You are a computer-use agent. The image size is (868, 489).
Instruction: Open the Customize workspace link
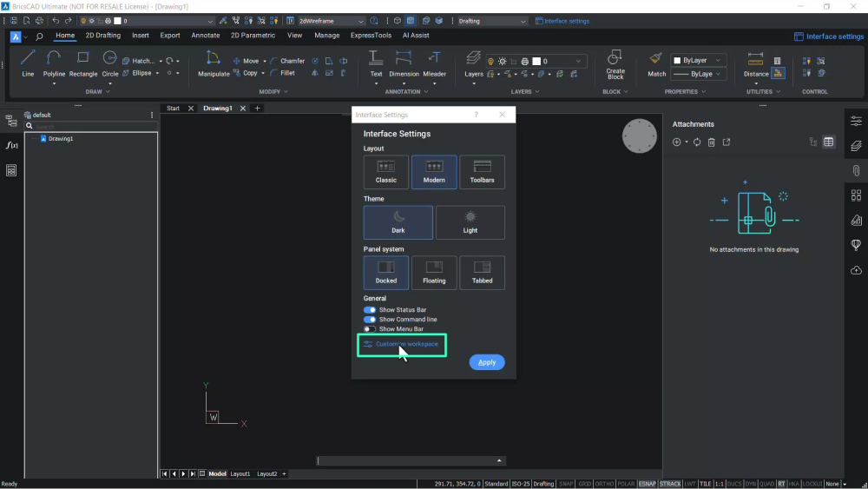[x=401, y=345]
